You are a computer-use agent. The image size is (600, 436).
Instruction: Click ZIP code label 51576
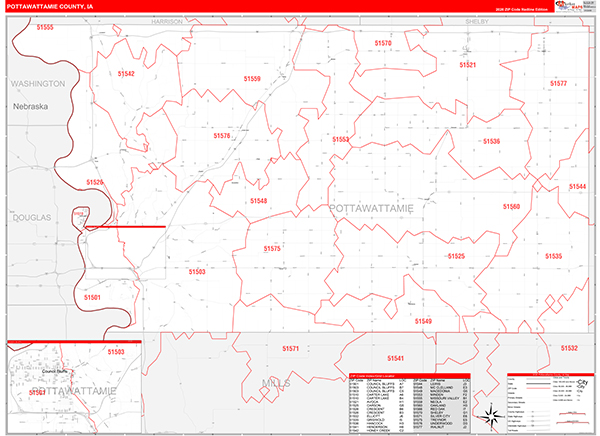tap(222, 136)
